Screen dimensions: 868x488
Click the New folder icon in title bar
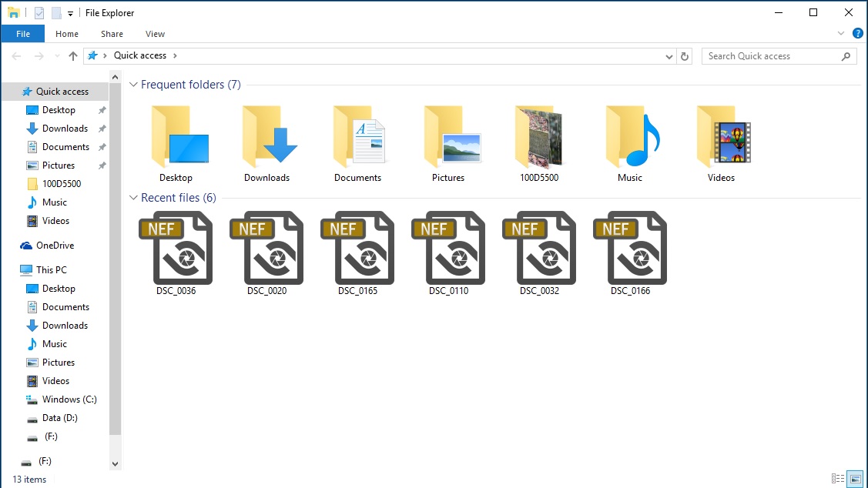[x=56, y=13]
